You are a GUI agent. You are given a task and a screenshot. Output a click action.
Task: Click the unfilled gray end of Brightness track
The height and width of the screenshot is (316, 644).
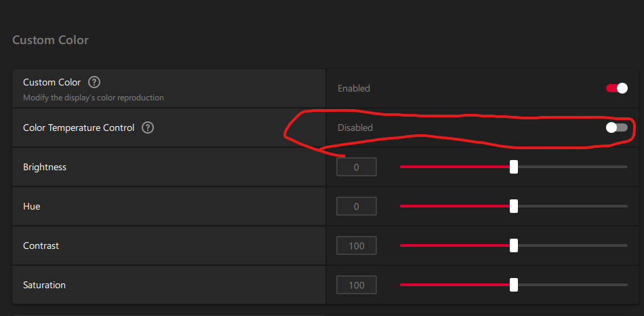coord(573,167)
